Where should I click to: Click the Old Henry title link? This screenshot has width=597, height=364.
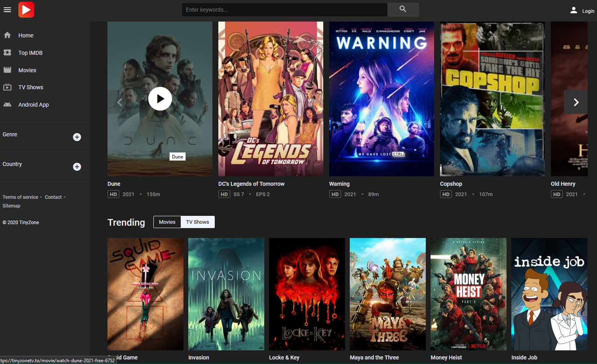click(563, 184)
